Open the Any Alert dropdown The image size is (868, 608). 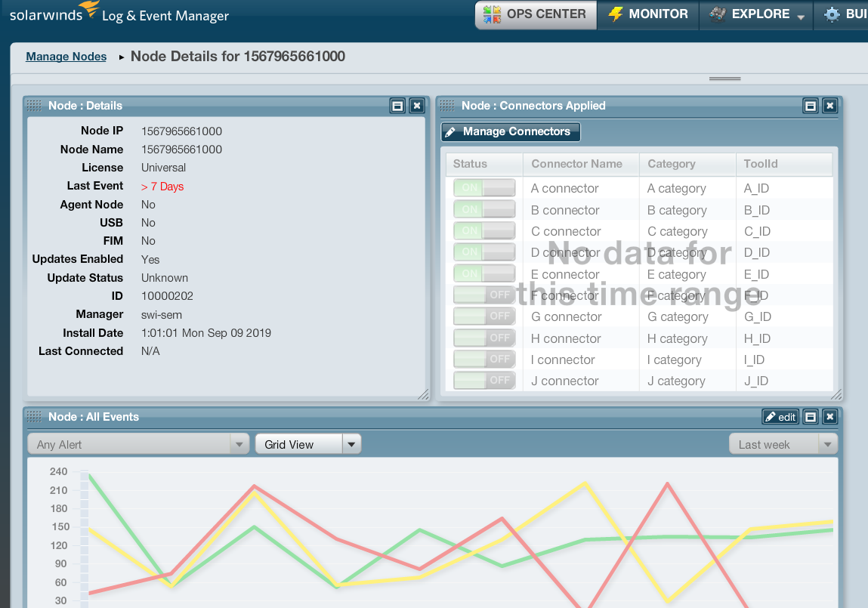tap(138, 444)
